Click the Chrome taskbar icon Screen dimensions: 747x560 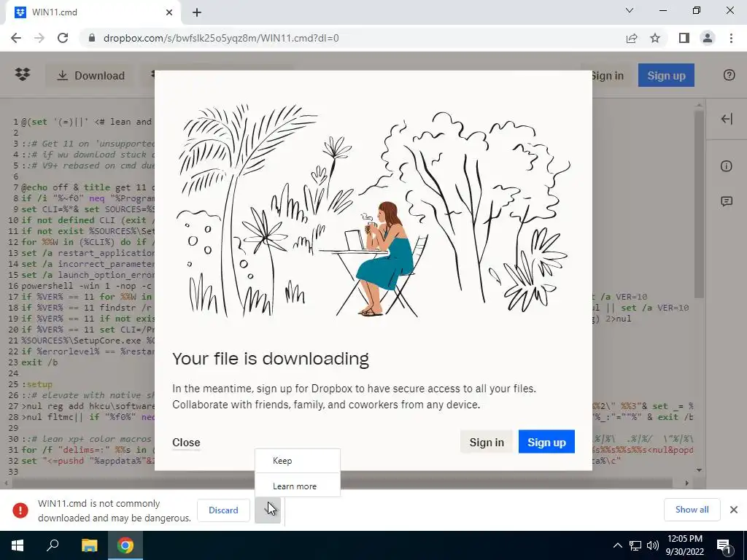[125, 545]
